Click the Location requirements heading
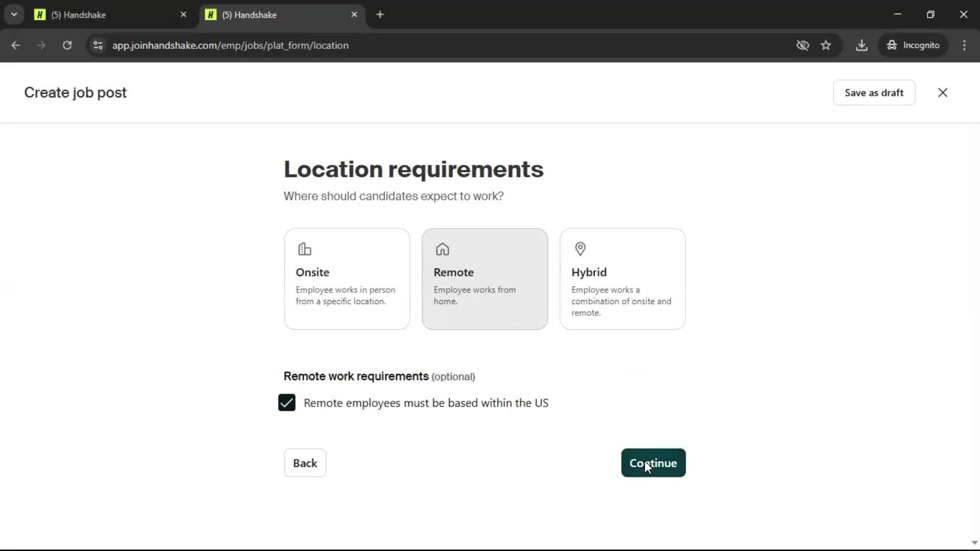 point(413,169)
